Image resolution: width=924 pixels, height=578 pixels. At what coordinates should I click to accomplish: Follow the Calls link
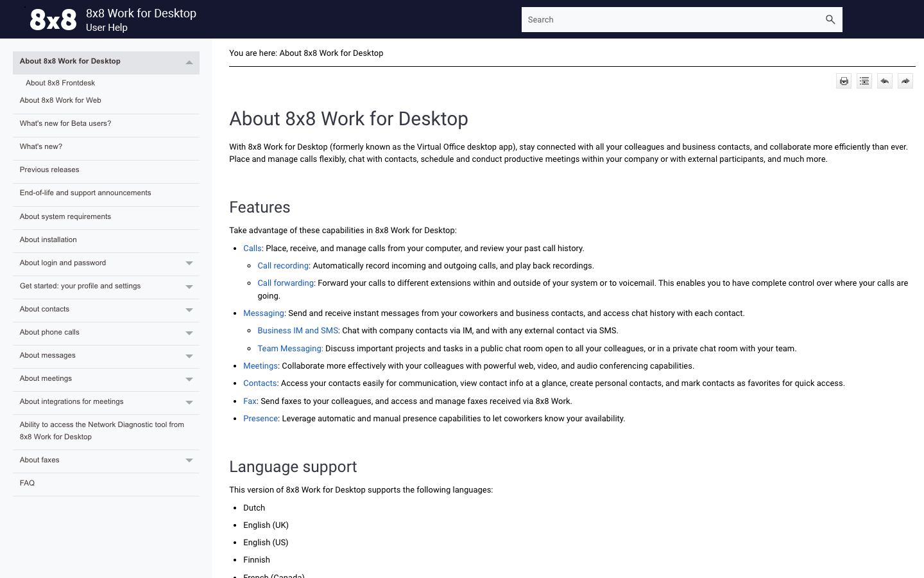[x=252, y=249]
